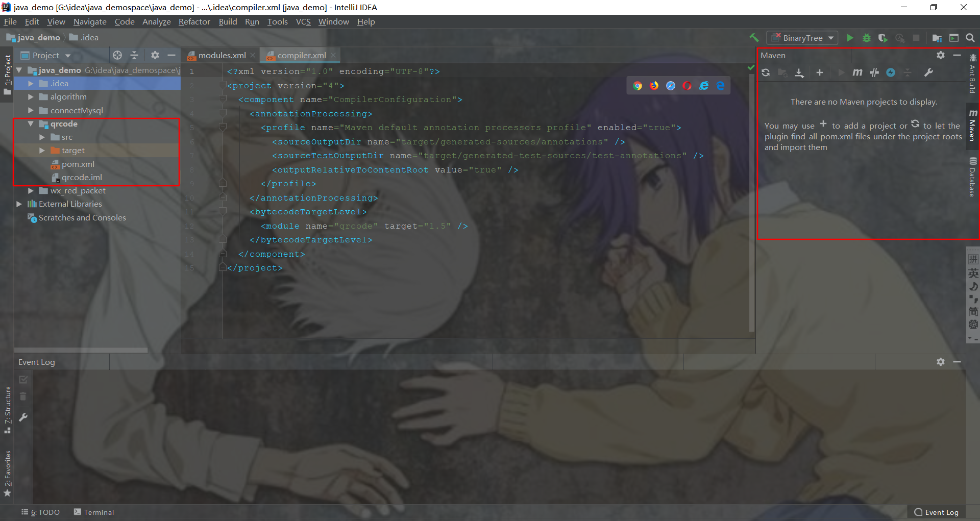
Task: Run BinaryTree with Coverage shield icon
Action: pos(883,38)
